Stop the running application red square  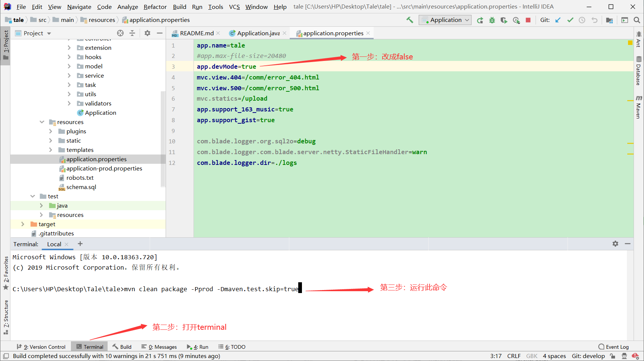click(x=528, y=20)
